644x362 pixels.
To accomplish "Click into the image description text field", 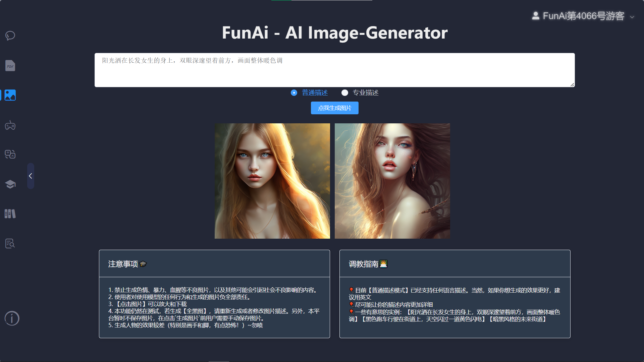I will (x=334, y=70).
